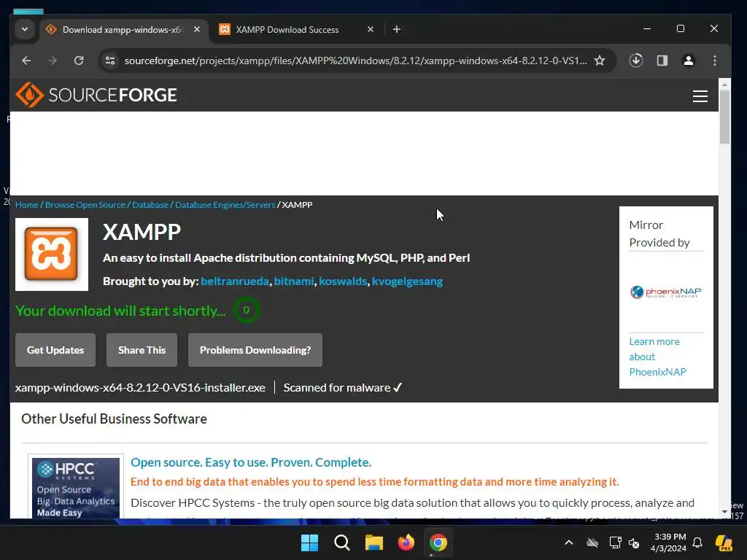The height and width of the screenshot is (560, 747).
Task: Bookmark this page with the star icon
Action: click(x=600, y=61)
